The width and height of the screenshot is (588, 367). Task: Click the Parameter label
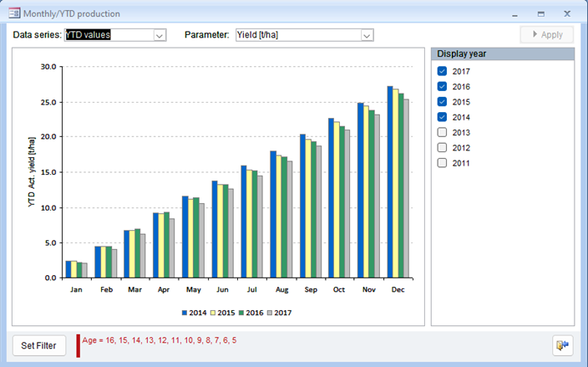click(206, 35)
